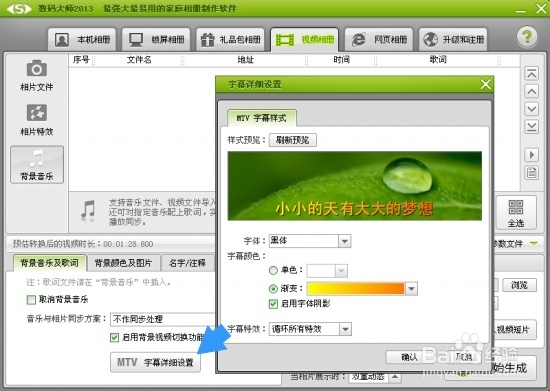Click the 浏览 button
Image resolution: width=550 pixels, height=391 pixels.
519,285
